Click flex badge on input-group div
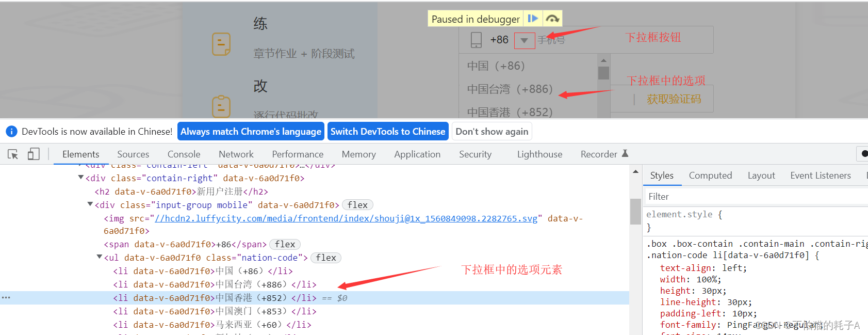This screenshot has height=335, width=868. (357, 205)
